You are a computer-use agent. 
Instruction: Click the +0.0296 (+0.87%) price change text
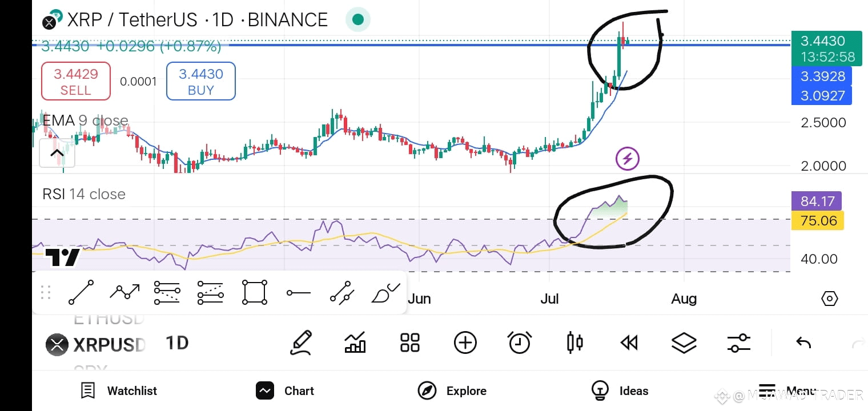tap(159, 46)
